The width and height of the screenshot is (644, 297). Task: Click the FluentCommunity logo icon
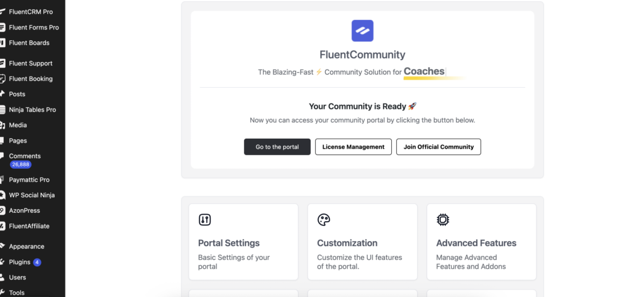(362, 31)
